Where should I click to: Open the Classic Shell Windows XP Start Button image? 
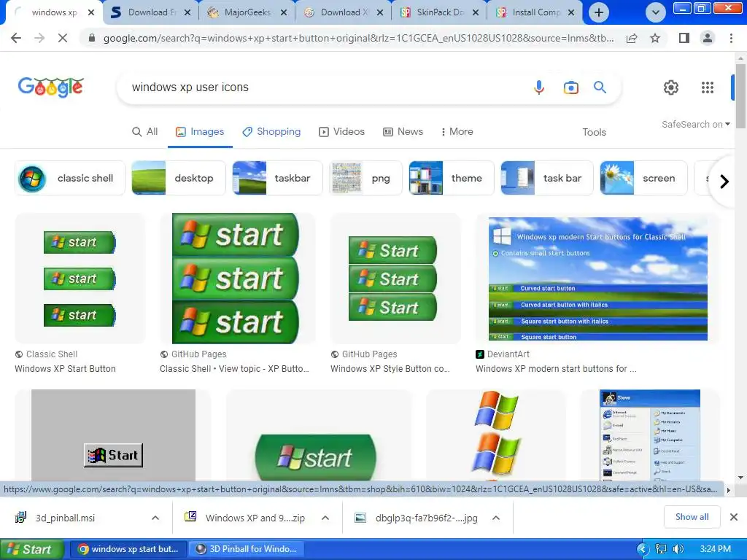(80, 278)
